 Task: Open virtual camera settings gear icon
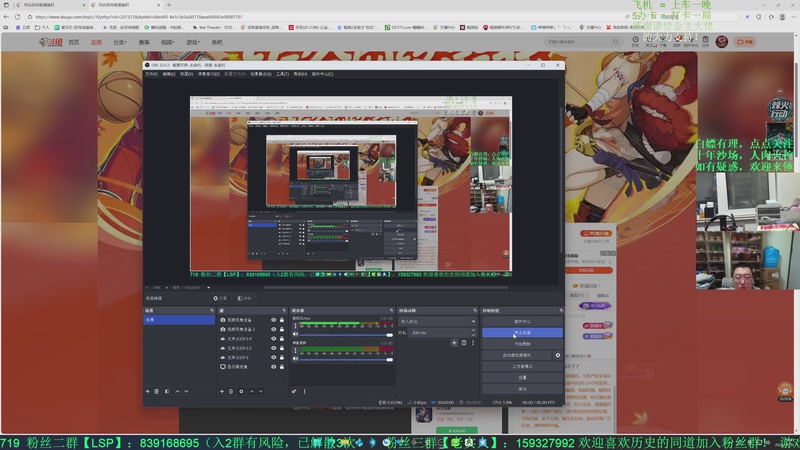558,355
